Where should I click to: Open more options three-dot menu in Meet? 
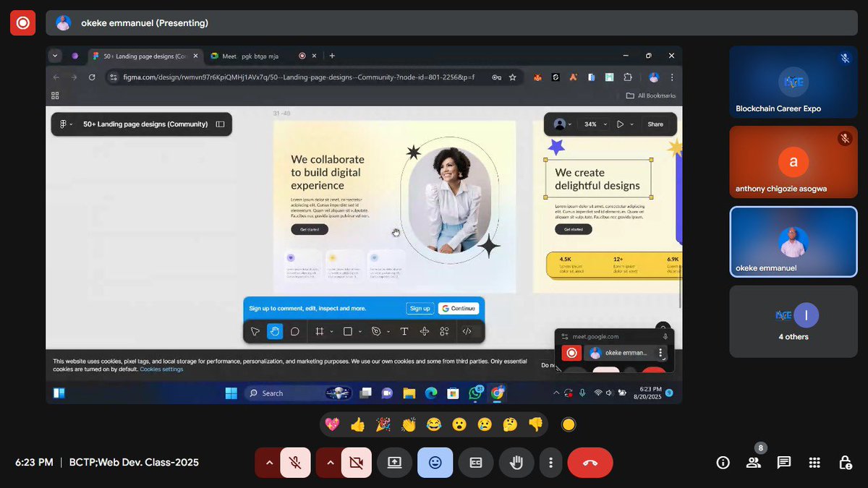pyautogui.click(x=551, y=463)
